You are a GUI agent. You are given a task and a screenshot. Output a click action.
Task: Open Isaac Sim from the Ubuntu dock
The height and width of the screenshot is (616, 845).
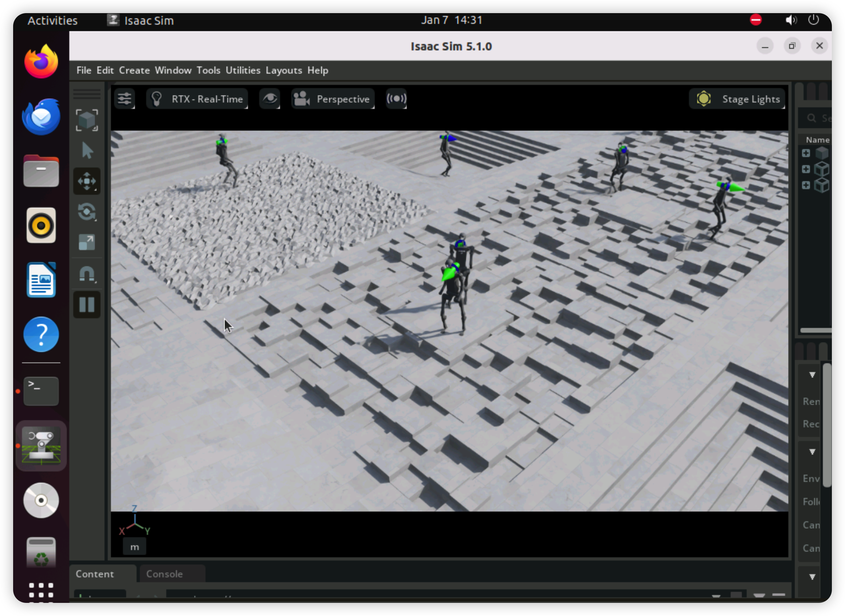(41, 445)
